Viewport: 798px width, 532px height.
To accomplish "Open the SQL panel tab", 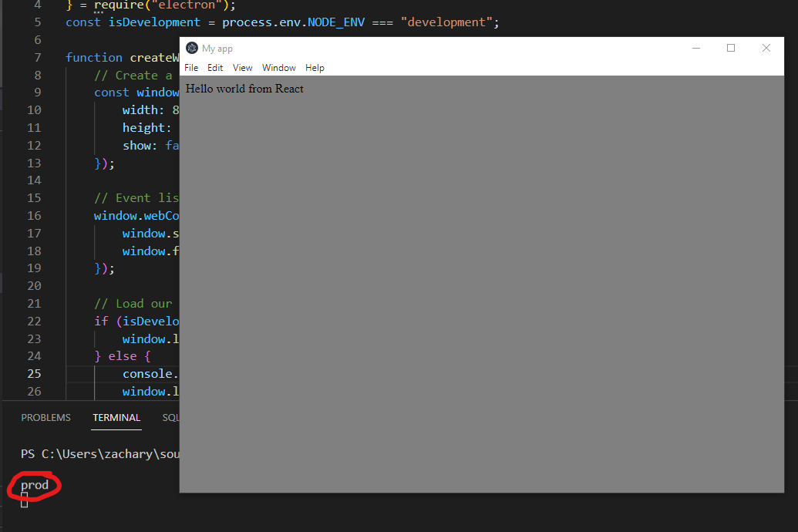I will click(x=171, y=417).
